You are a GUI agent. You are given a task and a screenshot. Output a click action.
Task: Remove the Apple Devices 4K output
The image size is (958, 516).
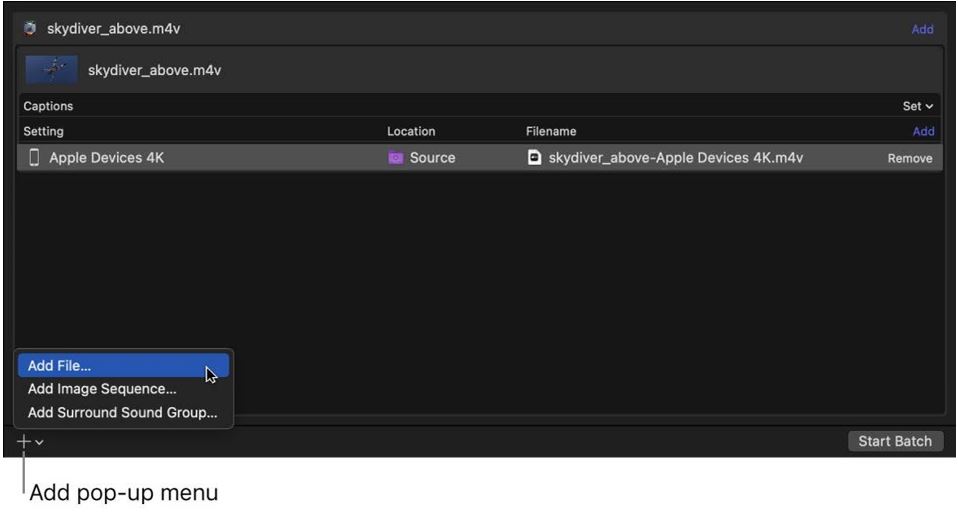(x=909, y=158)
